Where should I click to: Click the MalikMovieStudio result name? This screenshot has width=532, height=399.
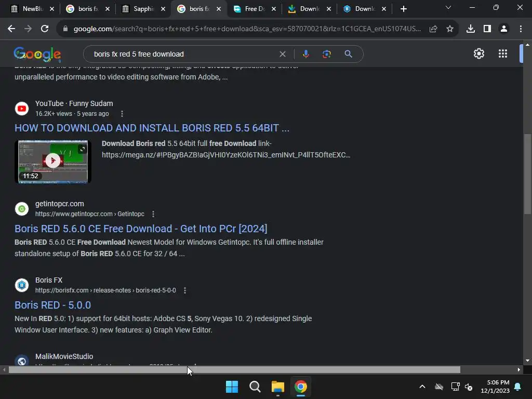pyautogui.click(x=64, y=356)
